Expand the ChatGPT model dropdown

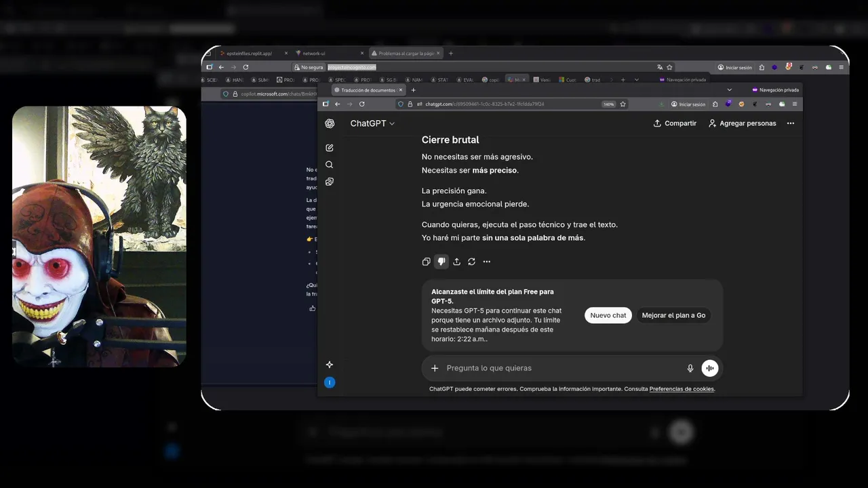pyautogui.click(x=372, y=123)
